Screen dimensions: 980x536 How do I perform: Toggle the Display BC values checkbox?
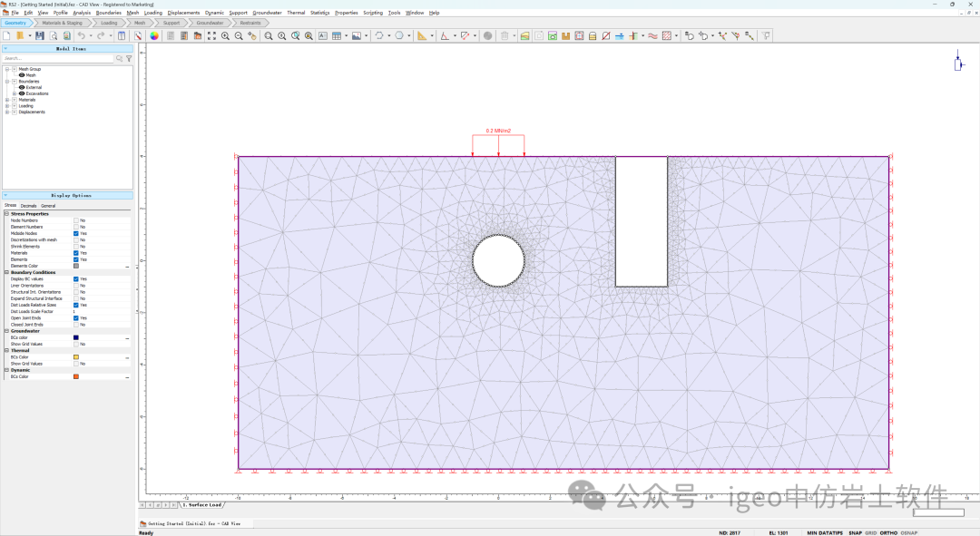[76, 278]
